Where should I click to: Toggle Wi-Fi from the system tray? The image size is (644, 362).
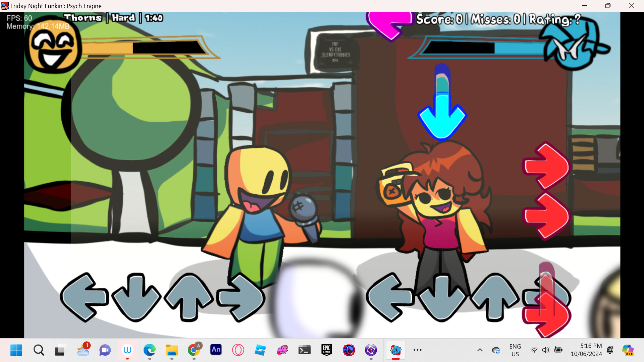click(535, 350)
